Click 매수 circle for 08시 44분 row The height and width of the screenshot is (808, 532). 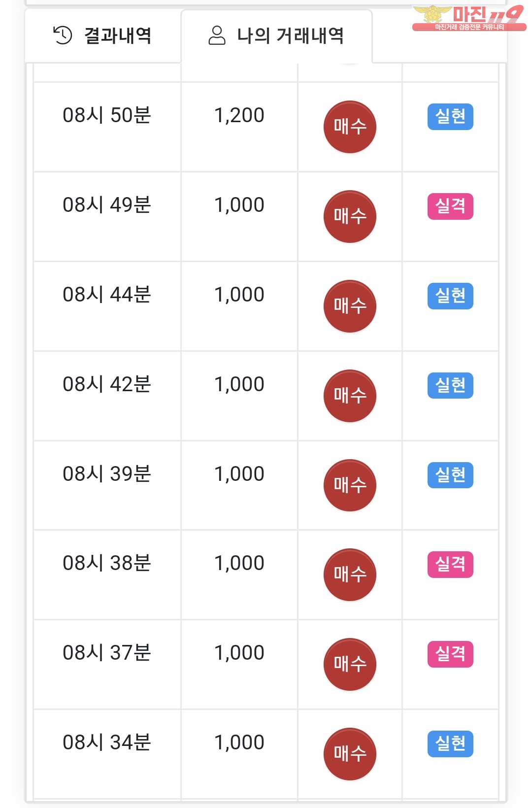pos(350,306)
